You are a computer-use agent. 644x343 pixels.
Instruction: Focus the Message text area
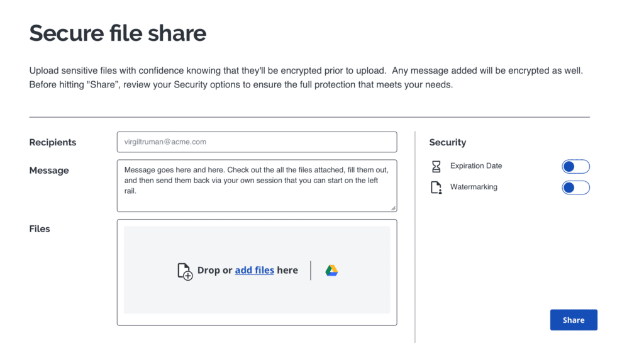257,186
